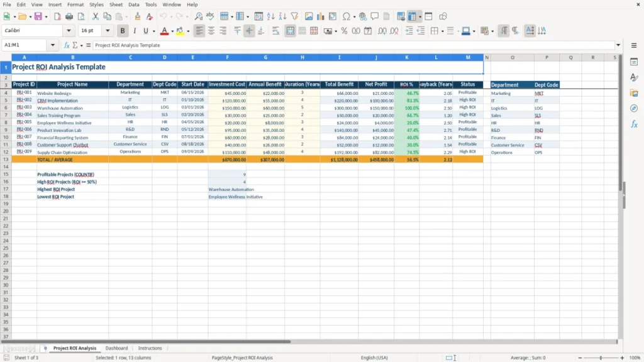The width and height of the screenshot is (644, 362).
Task: Open the Font Name dropdown arrow
Action: click(x=69, y=30)
